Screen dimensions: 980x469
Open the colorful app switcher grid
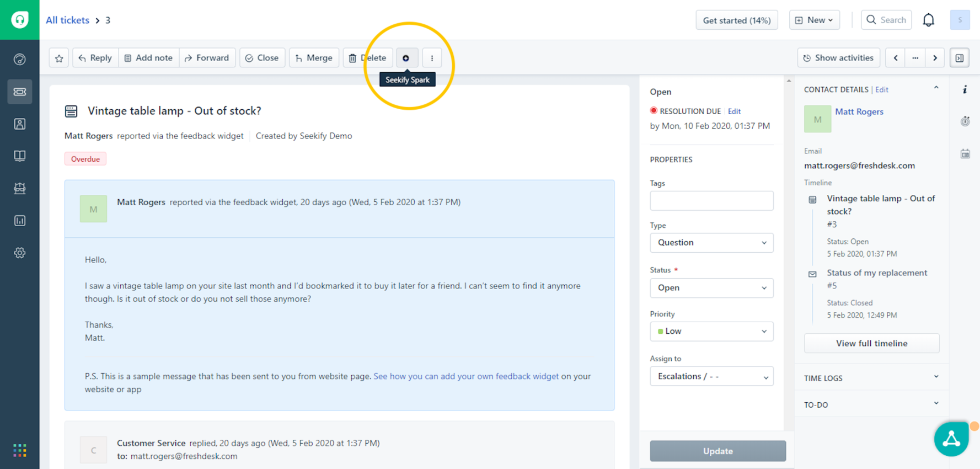tap(20, 451)
